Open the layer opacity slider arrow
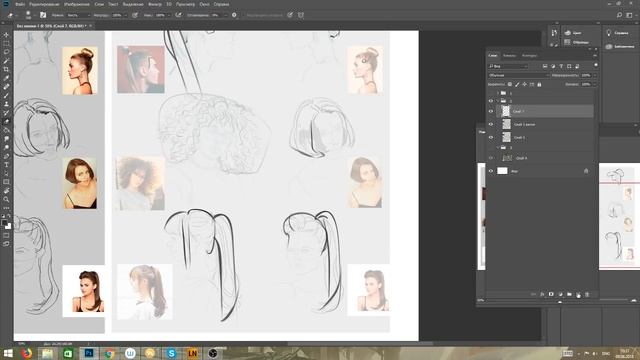This screenshot has width=640, height=360. pyautogui.click(x=595, y=76)
